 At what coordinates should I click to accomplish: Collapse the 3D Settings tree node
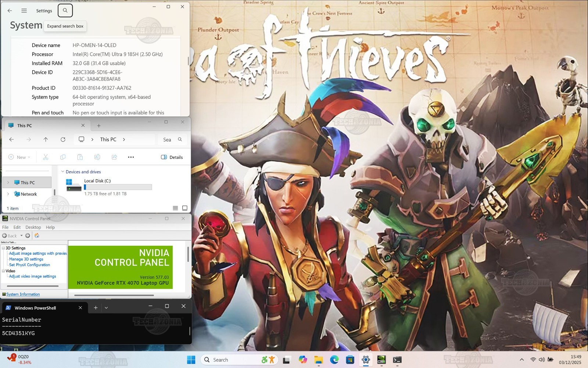[x=3, y=248]
